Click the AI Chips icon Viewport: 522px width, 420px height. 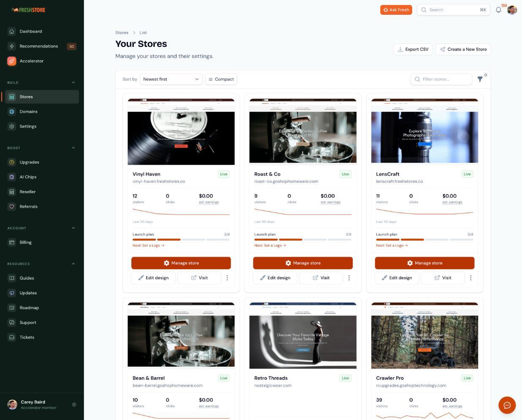point(12,177)
